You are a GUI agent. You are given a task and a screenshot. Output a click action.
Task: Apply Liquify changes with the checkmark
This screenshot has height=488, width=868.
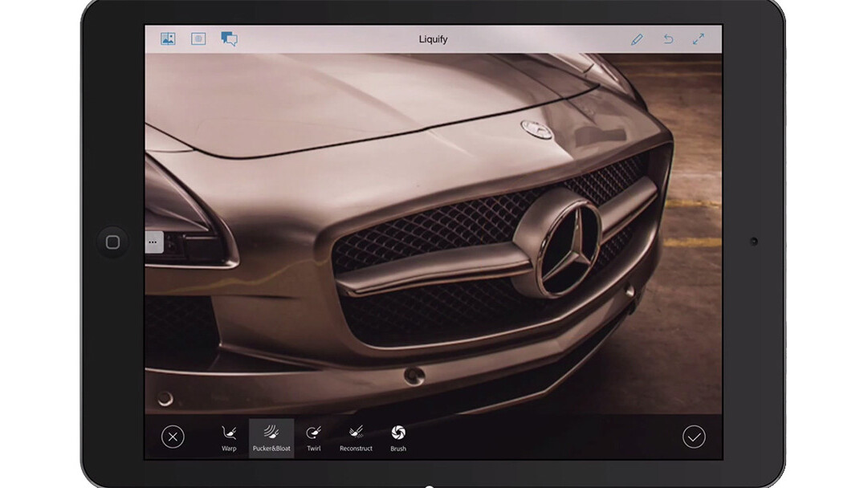[694, 437]
